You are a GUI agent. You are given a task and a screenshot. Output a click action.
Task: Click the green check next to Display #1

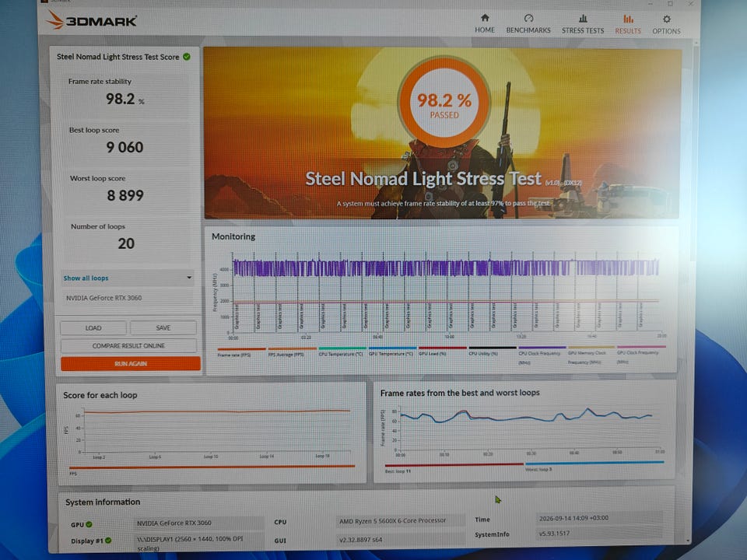[x=108, y=541]
